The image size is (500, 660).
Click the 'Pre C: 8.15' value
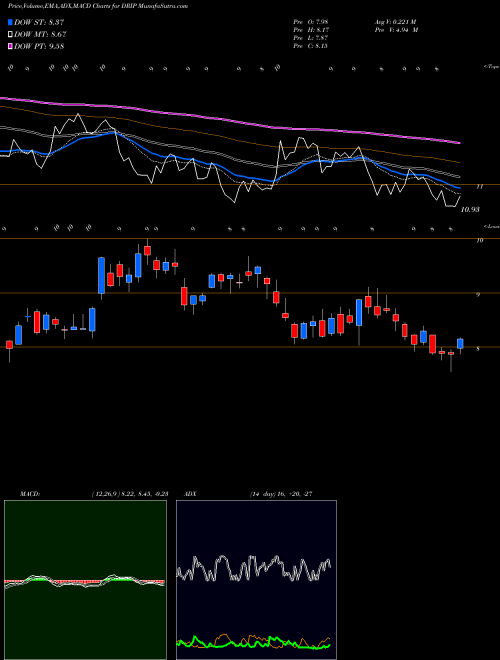coord(311,46)
